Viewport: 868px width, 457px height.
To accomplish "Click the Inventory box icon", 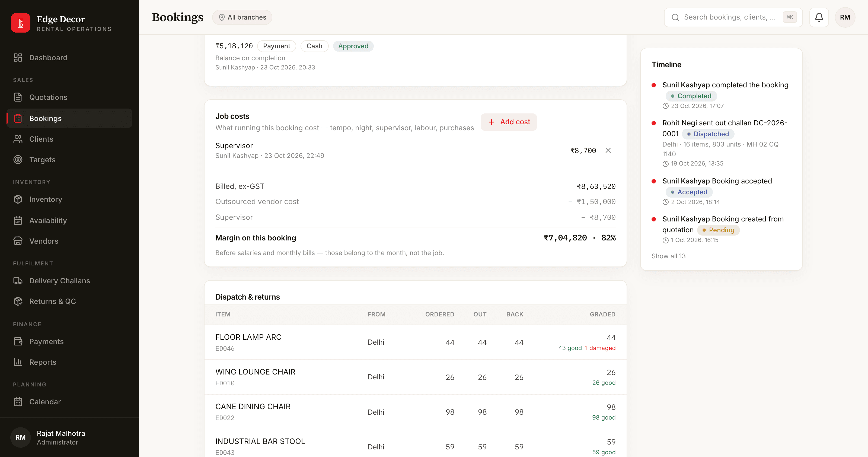I will 18,199.
